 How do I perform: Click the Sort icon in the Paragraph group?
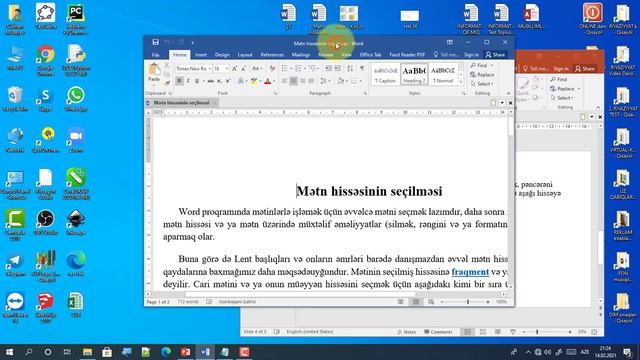point(350,69)
